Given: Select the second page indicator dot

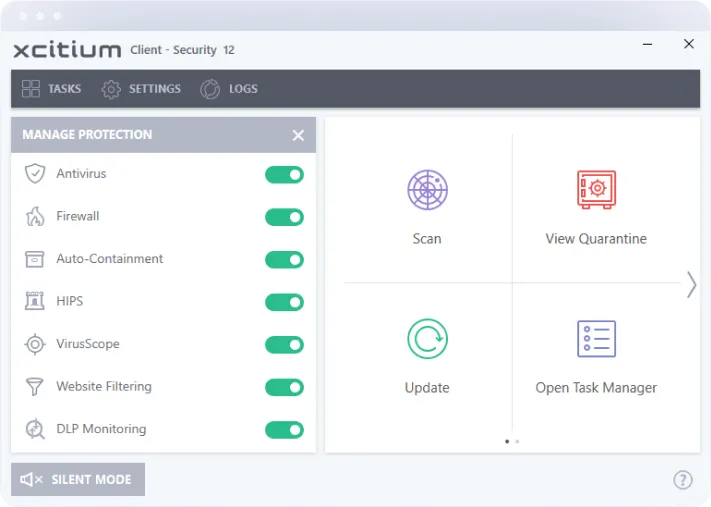Looking at the screenshot, I should (x=517, y=441).
